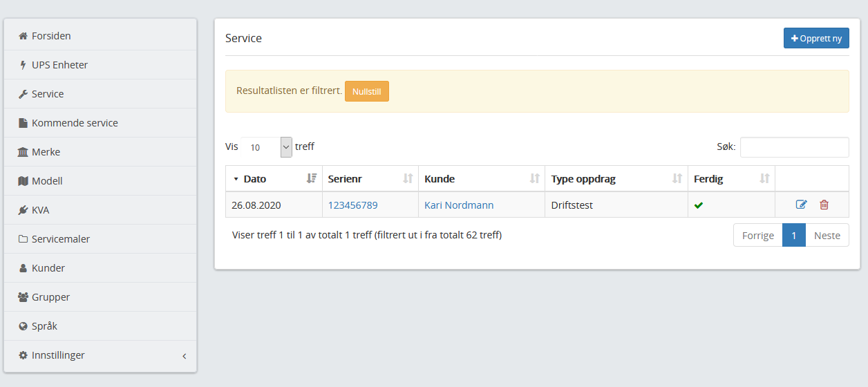Click the Neste pagination button

point(827,235)
